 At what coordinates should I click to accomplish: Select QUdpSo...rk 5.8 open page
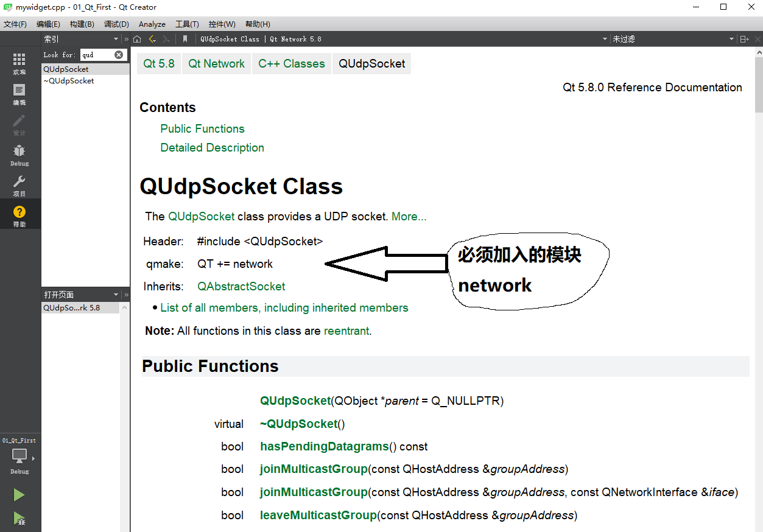pyautogui.click(x=80, y=308)
